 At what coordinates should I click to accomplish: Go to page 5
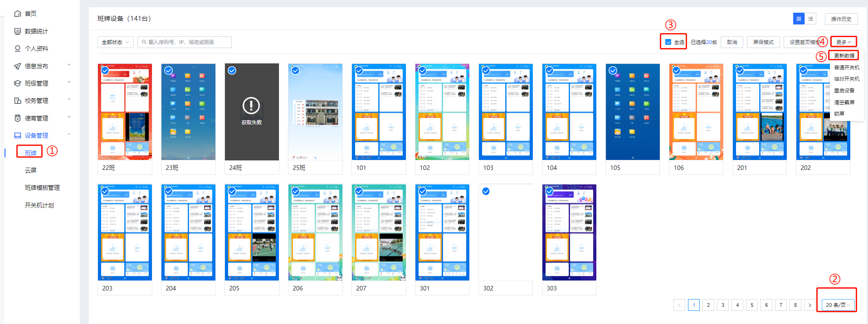coord(752,305)
